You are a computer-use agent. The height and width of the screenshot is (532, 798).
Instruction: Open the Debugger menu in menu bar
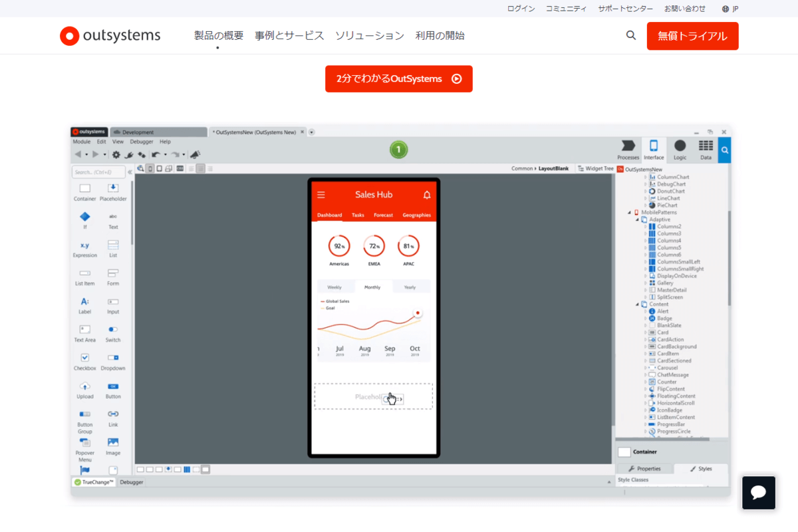pyautogui.click(x=141, y=142)
